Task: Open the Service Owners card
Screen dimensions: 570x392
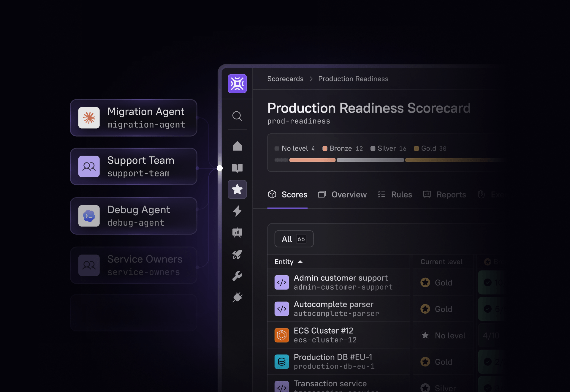Action: pos(134,265)
